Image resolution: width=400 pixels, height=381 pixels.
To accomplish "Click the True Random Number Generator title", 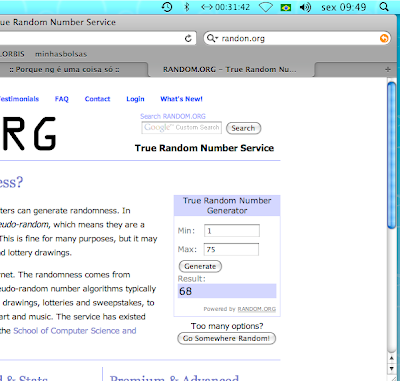I will 227,206.
